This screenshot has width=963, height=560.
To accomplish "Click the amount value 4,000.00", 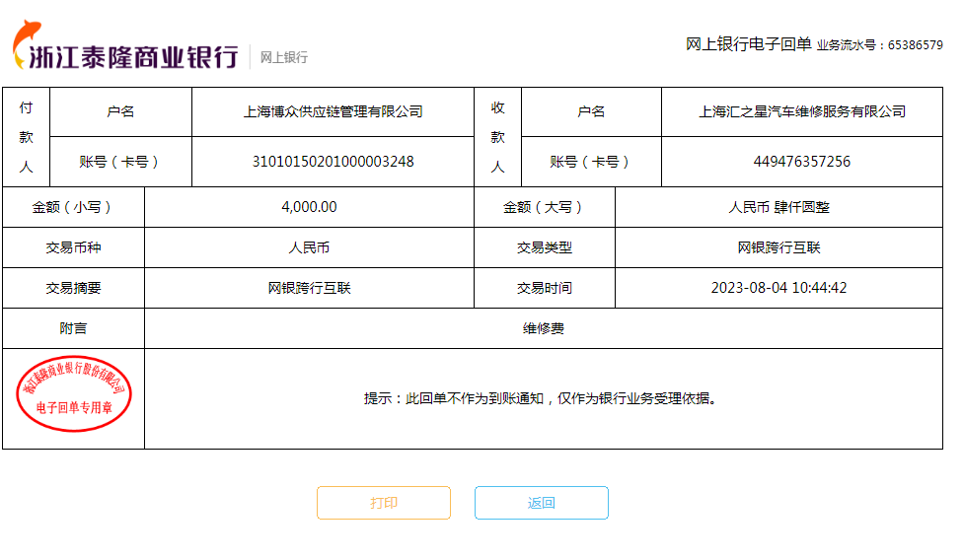I will (x=309, y=207).
